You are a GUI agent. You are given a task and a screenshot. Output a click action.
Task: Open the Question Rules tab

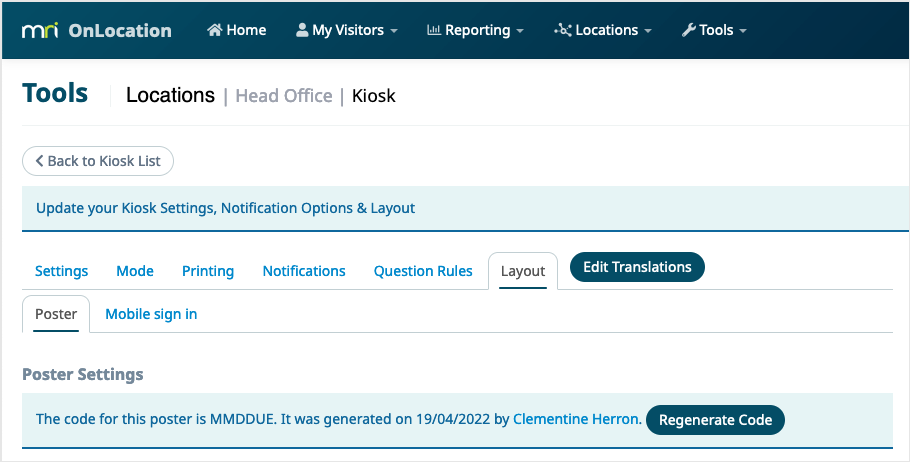tap(423, 271)
